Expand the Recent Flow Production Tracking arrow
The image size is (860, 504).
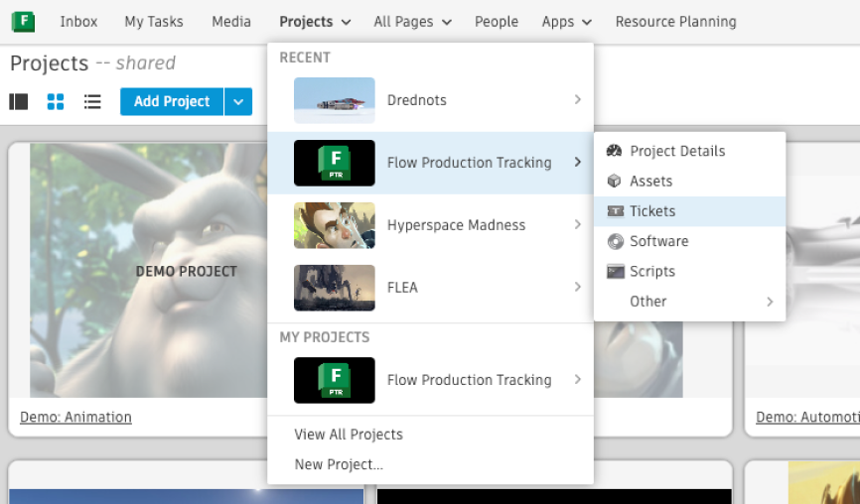pyautogui.click(x=578, y=162)
